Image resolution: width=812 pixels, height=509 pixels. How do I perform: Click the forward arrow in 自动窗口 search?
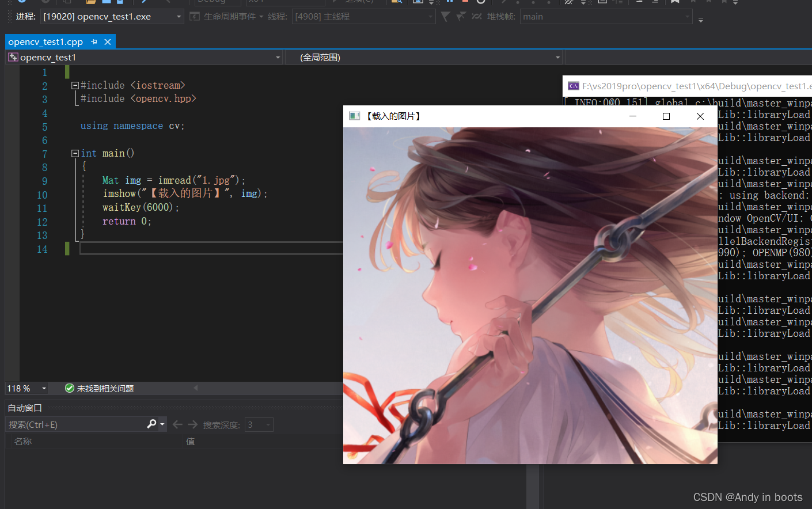point(193,424)
